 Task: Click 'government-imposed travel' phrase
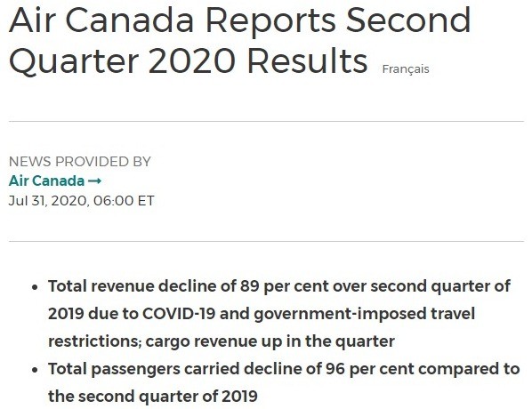click(x=365, y=314)
